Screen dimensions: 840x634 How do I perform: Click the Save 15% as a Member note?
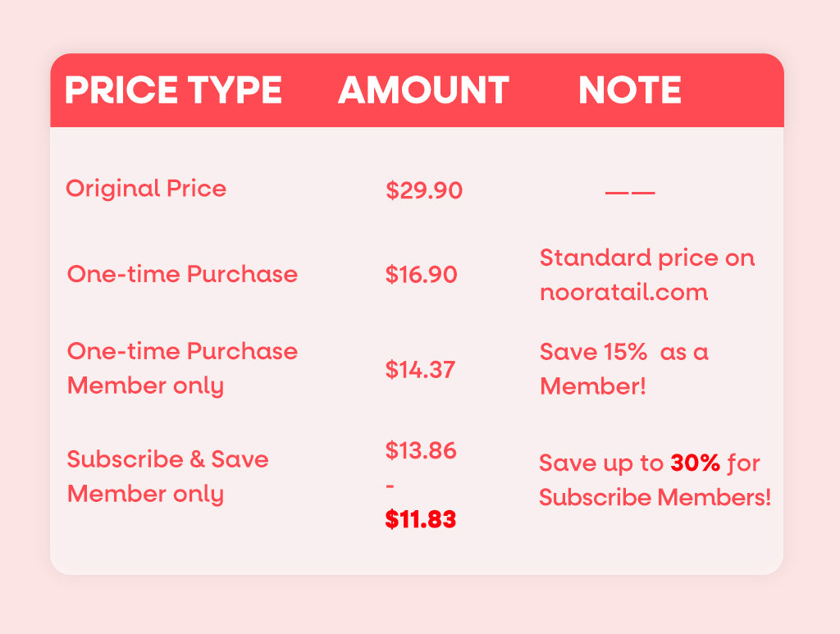pos(624,369)
